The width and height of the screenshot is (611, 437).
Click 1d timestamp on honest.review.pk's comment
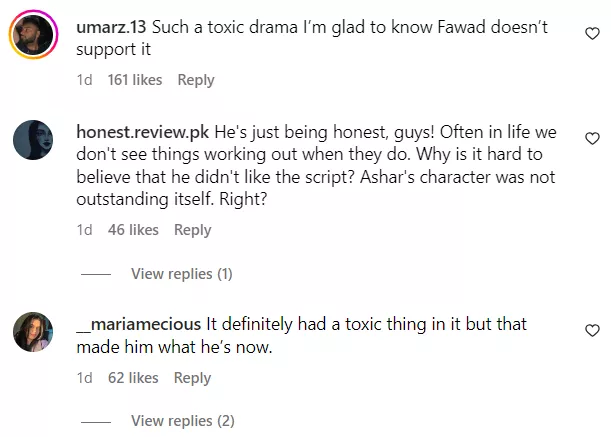(84, 230)
